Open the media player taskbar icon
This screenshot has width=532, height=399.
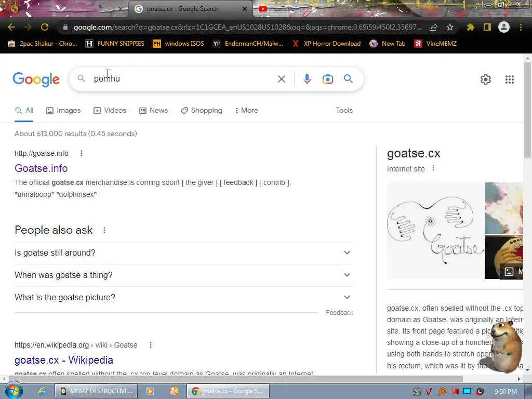(x=150, y=391)
